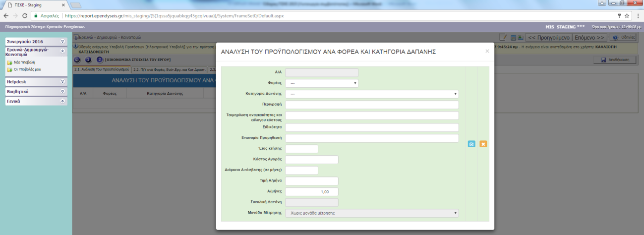This screenshot has width=644, height=235.
Task: Focus the Διάρκεια Απόσβεσης field
Action: point(301,170)
